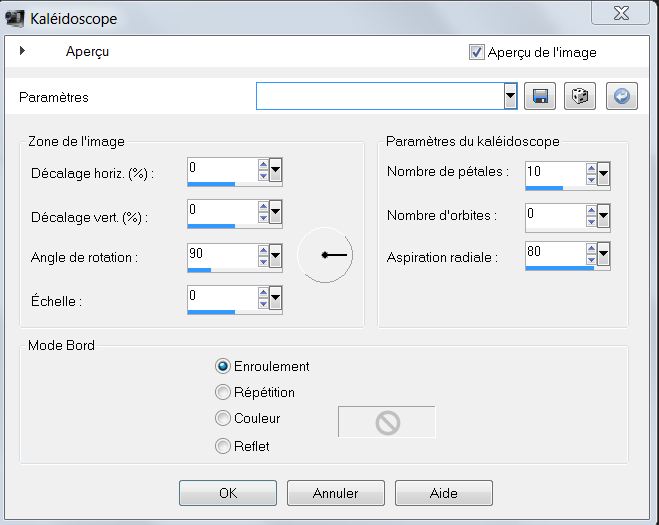Choose the Couleur edge mode option
This screenshot has width=659, height=525.
(x=222, y=418)
